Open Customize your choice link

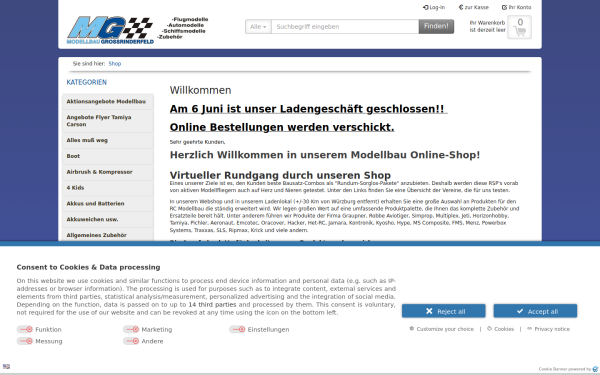point(441,329)
